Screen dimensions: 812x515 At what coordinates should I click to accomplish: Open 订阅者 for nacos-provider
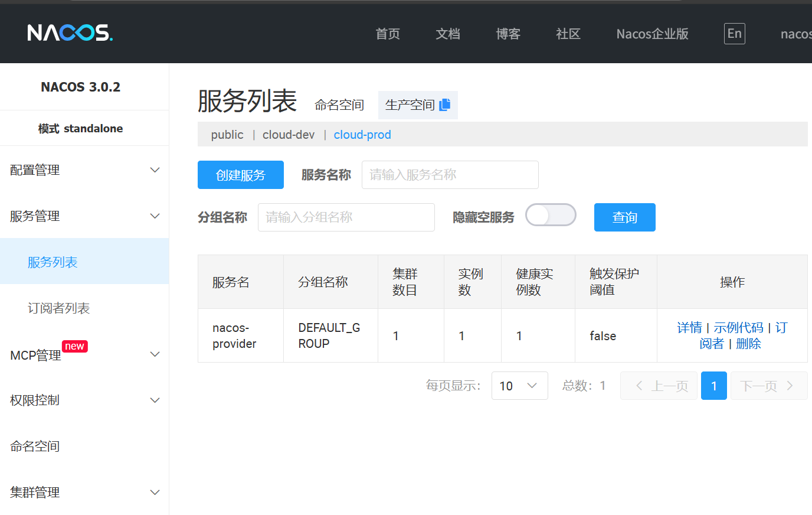pyautogui.click(x=780, y=328)
